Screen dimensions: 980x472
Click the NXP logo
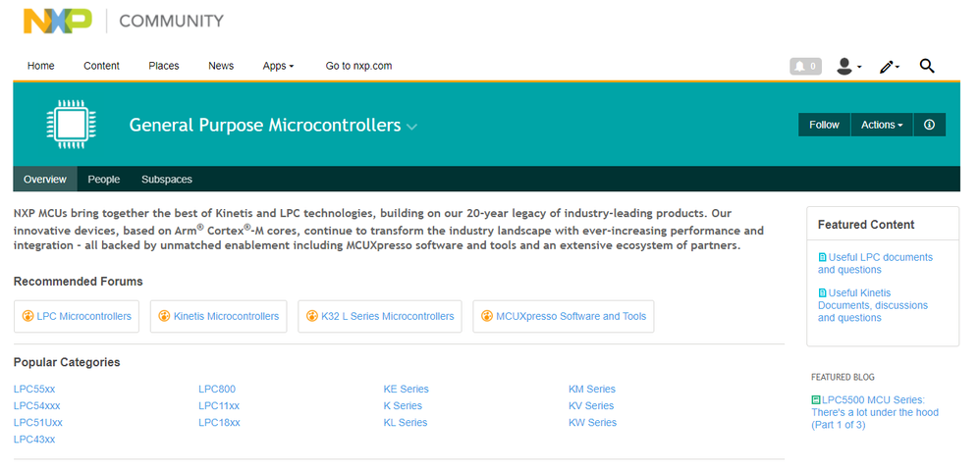[x=57, y=21]
